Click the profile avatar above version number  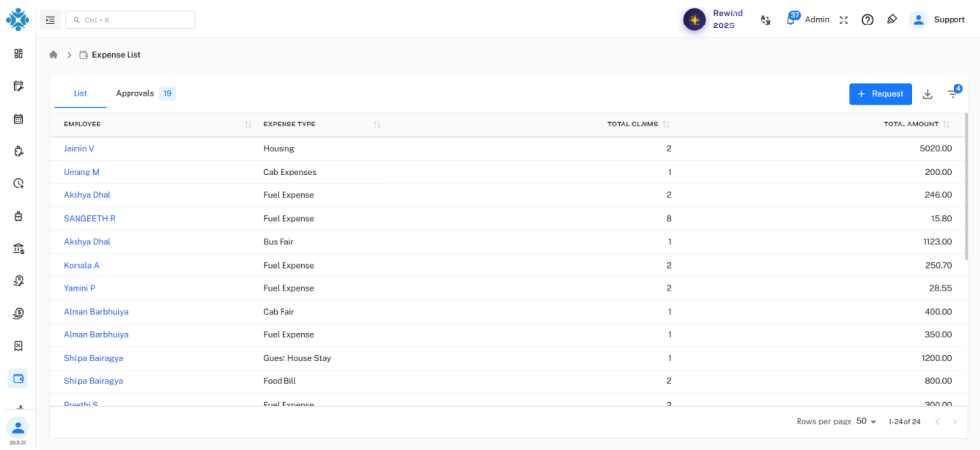pos(18,427)
